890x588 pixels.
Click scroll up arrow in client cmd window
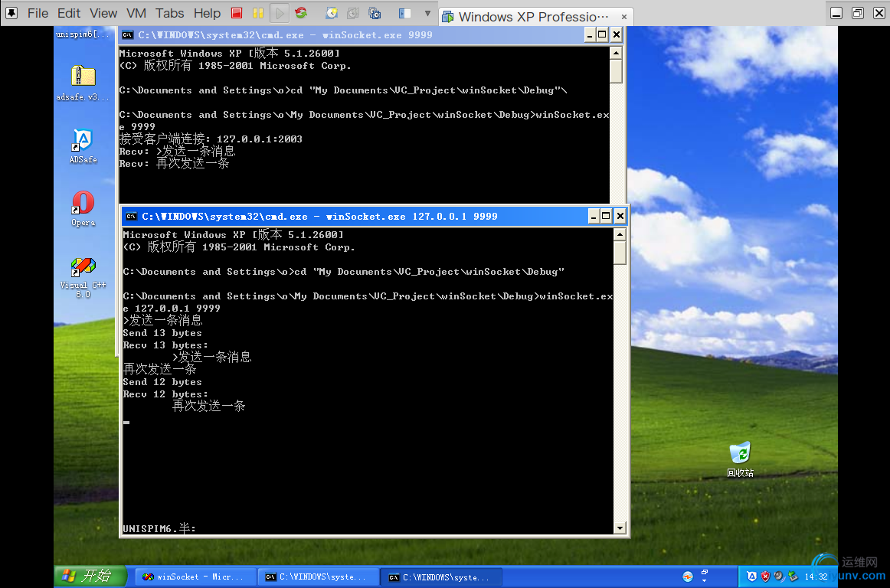(x=620, y=234)
